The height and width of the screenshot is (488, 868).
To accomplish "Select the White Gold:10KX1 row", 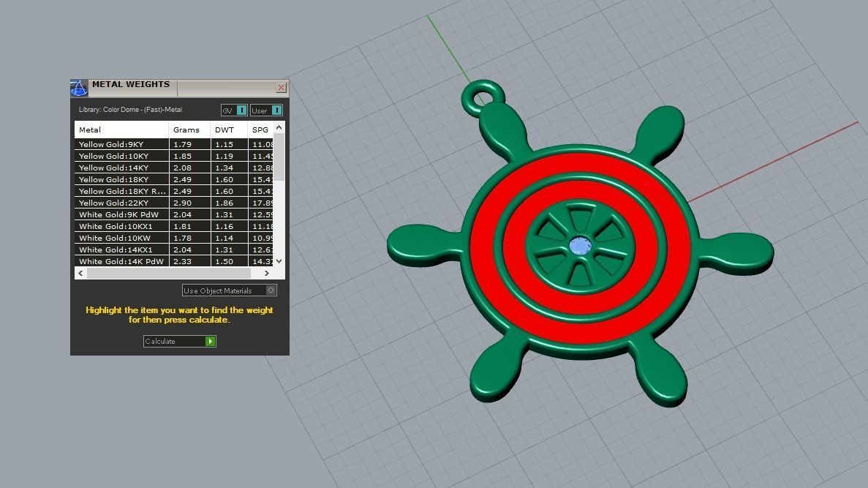I will click(x=174, y=226).
